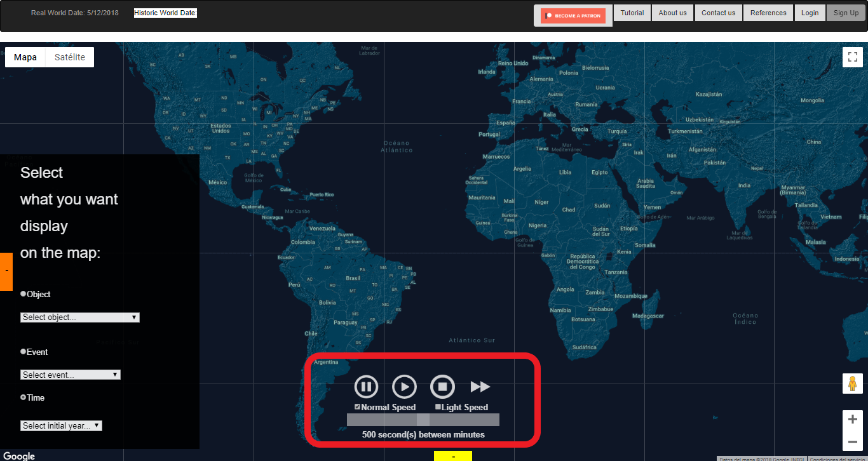Open the References page
Screen dimensions: 868x461
point(768,13)
